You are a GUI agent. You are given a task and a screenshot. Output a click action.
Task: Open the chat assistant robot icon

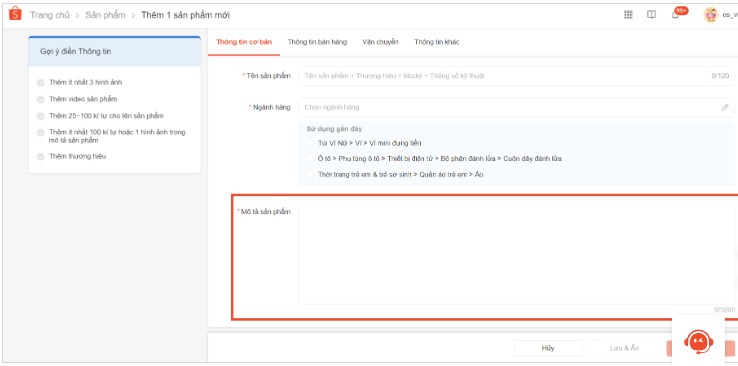[698, 342]
